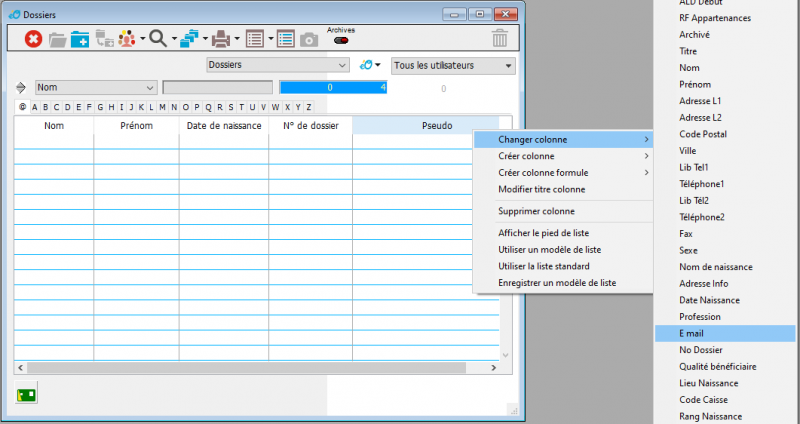Viewport: 800px width, 424px height.
Task: Click the trash bin icon
Action: click(x=500, y=39)
